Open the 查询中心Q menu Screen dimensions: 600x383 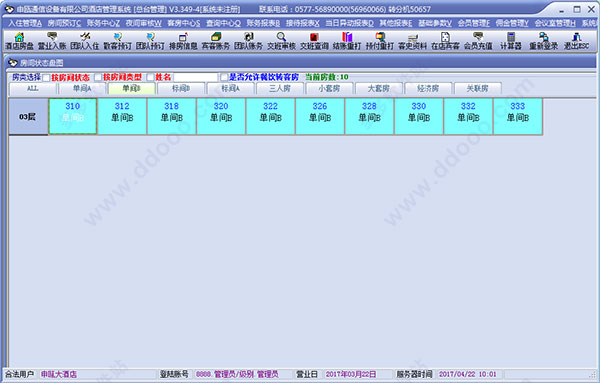(x=223, y=23)
